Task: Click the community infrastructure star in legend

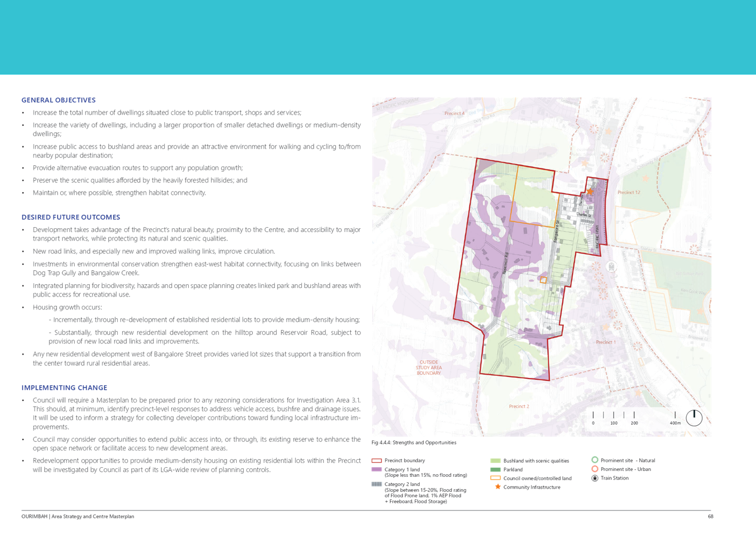Action: pos(497,487)
